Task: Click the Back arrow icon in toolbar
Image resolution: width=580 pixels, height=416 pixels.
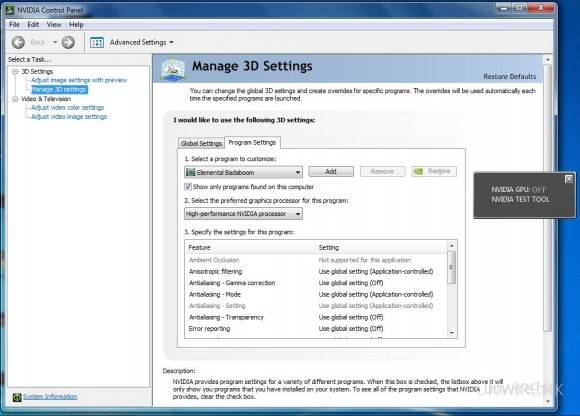Action: pos(18,43)
